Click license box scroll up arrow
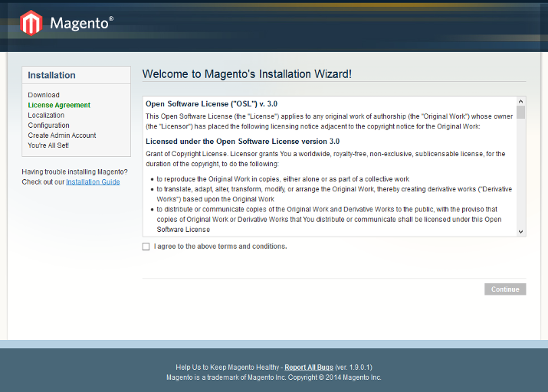548x392 pixels. (520, 101)
